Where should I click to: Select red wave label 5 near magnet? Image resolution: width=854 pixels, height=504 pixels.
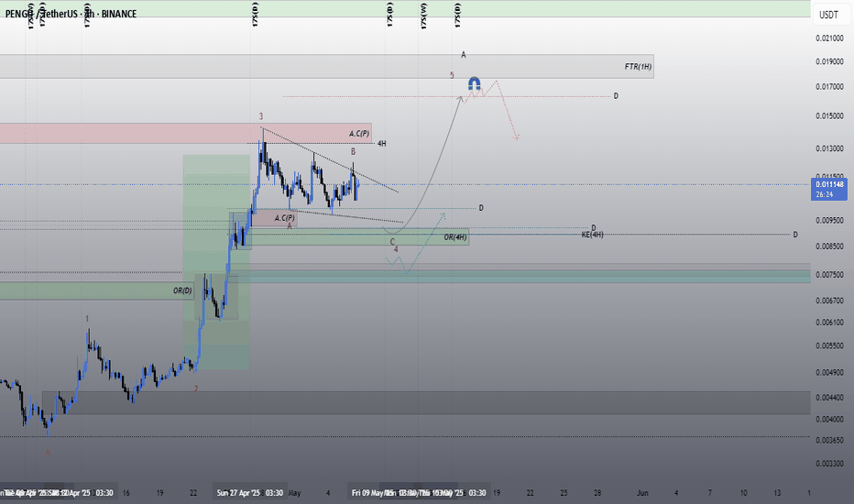click(x=452, y=75)
